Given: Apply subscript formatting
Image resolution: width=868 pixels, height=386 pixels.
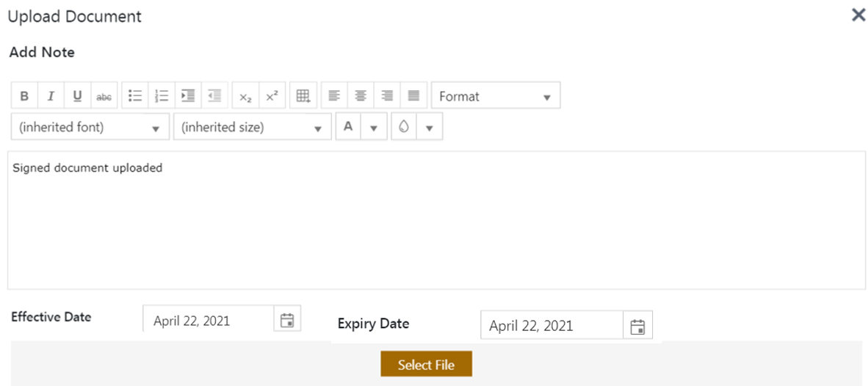Looking at the screenshot, I should pos(245,96).
